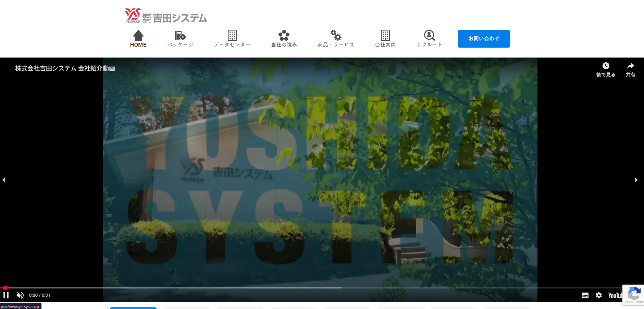Click the お問い合わせ contact button

point(484,39)
